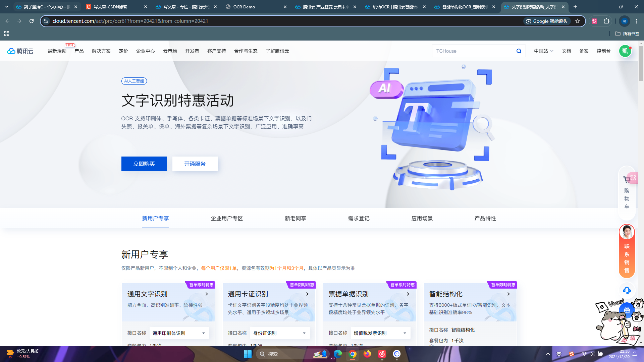Expand the 智能结构化 card arrow

click(509, 294)
